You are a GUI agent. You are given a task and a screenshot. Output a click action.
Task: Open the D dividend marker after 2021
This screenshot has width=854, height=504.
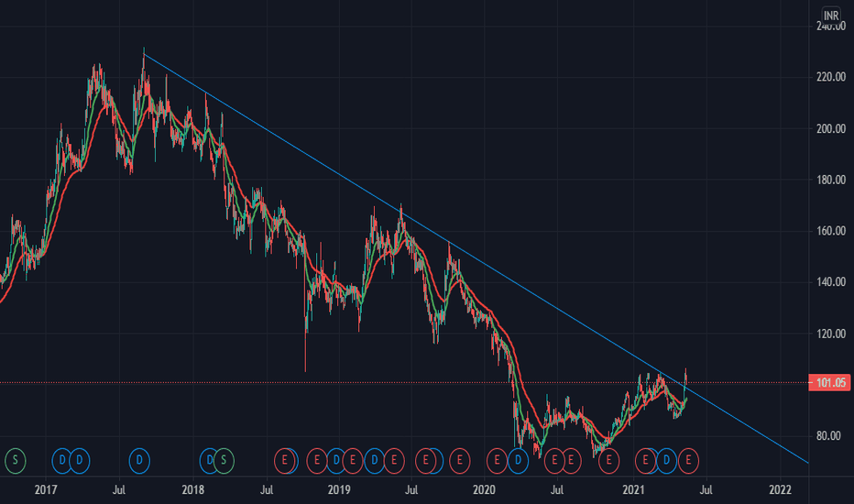pos(666,461)
